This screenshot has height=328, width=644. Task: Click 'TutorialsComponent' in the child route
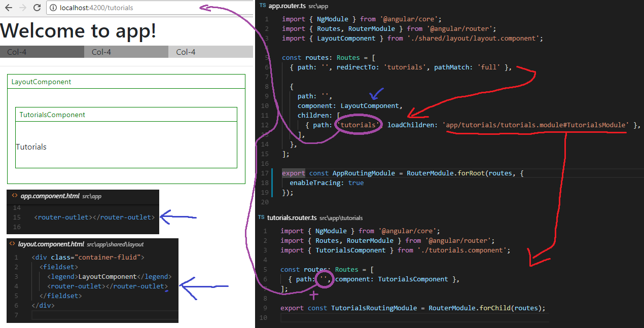[x=413, y=279]
